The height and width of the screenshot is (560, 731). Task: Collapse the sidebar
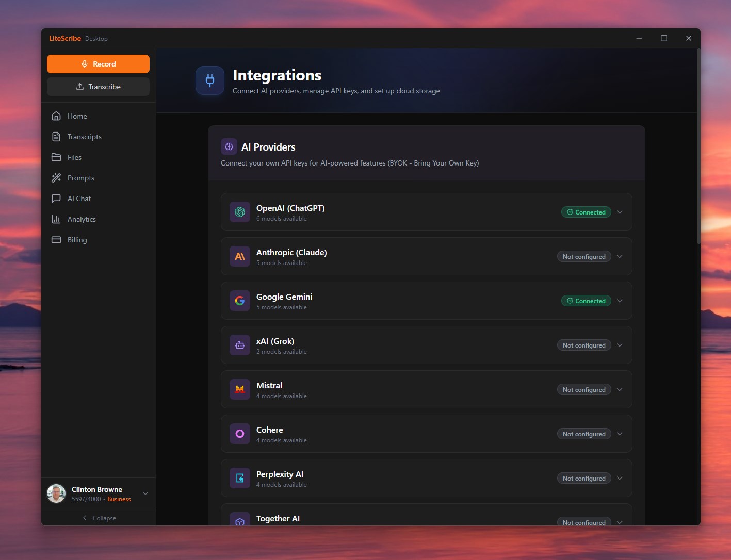[99, 518]
